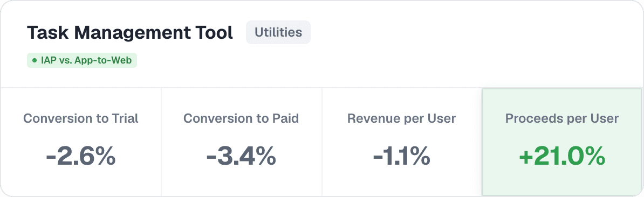
Task: Click the -2.6% trial conversion value
Action: (81, 157)
